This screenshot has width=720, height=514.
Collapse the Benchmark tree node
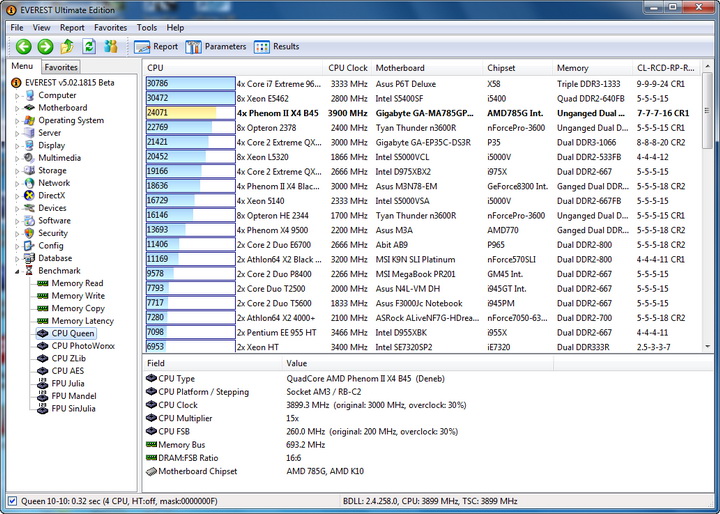17,271
